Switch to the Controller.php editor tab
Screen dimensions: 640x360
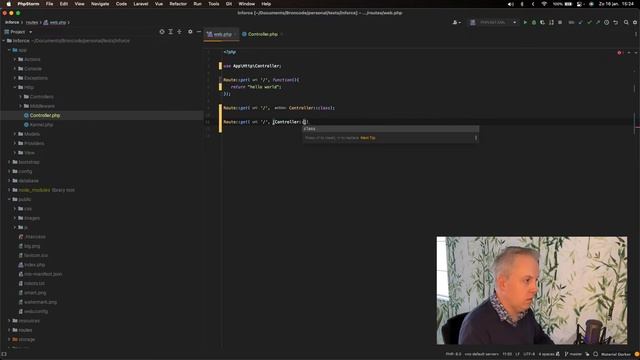point(262,34)
